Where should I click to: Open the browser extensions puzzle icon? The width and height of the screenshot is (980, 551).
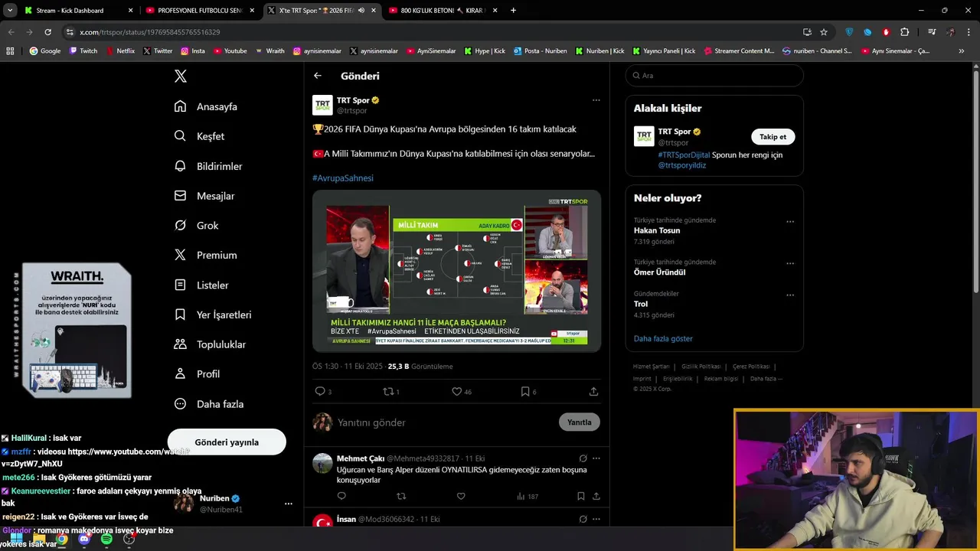pyautogui.click(x=905, y=32)
